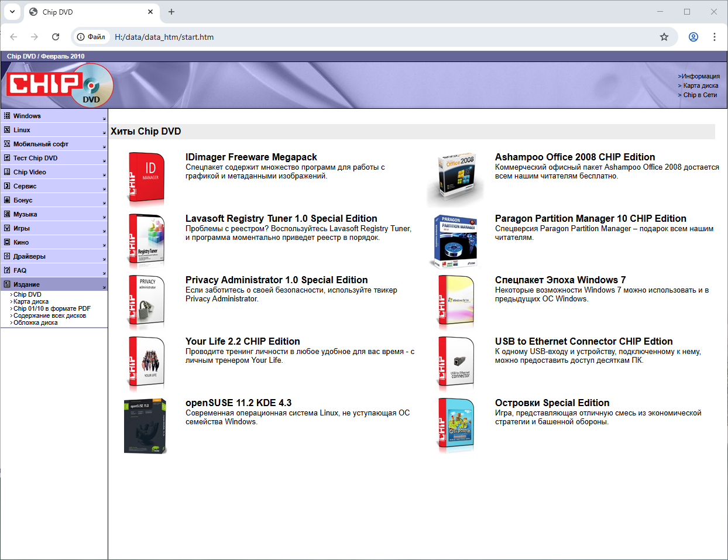Click the Хиты Chip DVD heading
The width and height of the screenshot is (728, 560).
tap(146, 131)
